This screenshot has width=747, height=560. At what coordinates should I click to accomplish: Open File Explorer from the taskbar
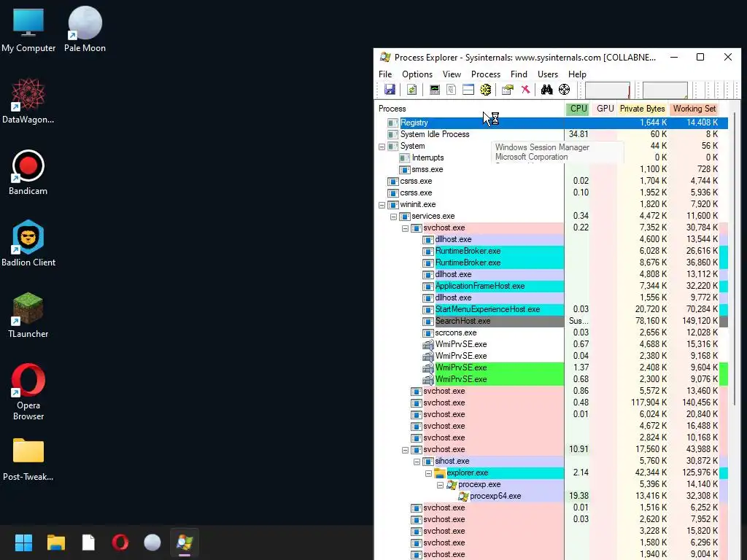56,542
